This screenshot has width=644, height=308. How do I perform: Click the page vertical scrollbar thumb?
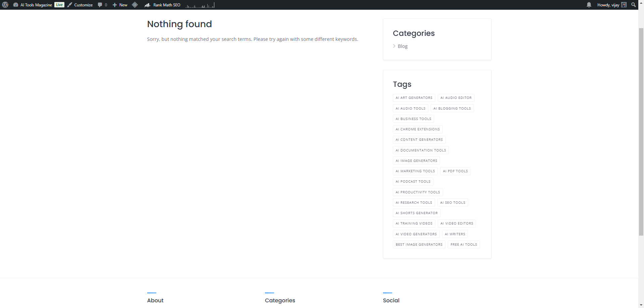pyautogui.click(x=641, y=132)
